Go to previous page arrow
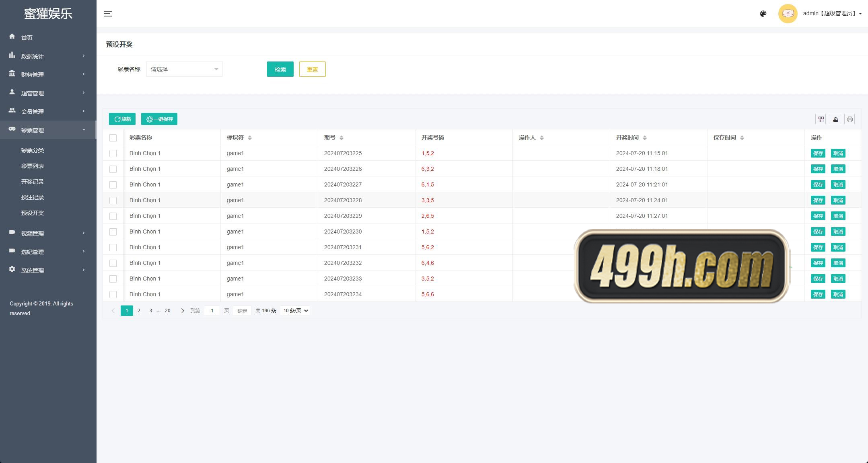This screenshot has width=868, height=463. point(113,311)
